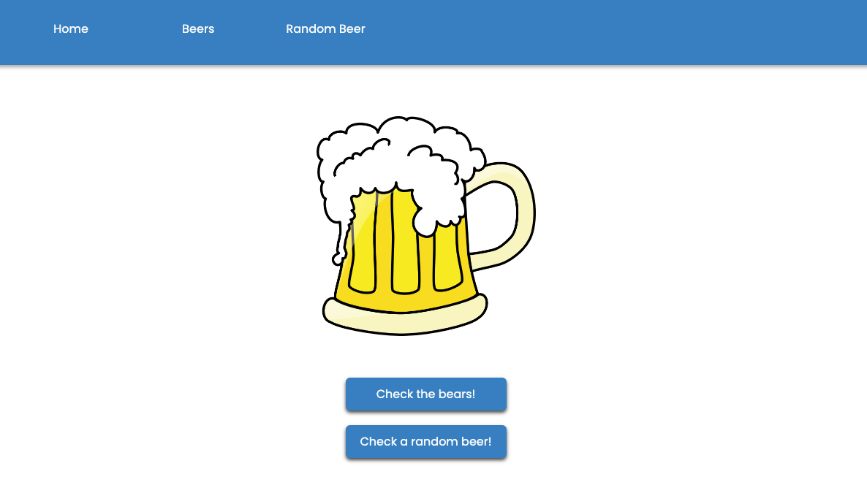
Task: Select Beers in the top navigation
Action: point(198,29)
